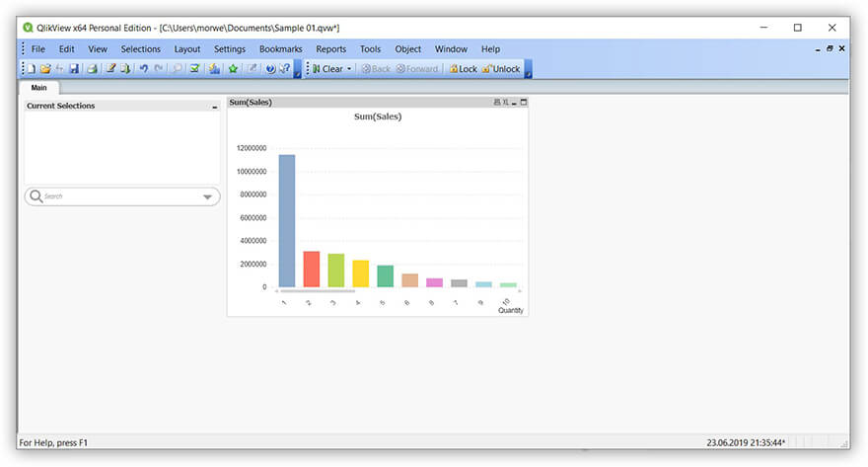Select the yellow bar in the chart
This screenshot has height=467, width=868.
click(x=360, y=273)
